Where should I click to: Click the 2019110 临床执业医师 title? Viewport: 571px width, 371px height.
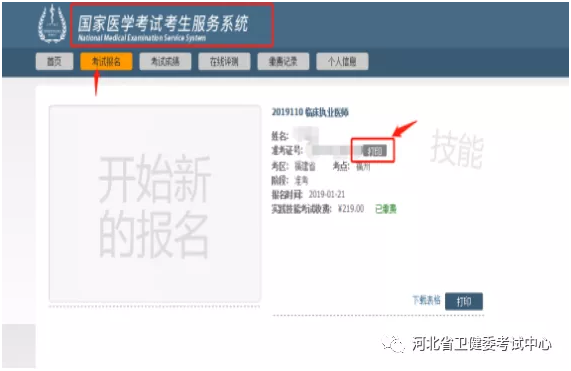pyautogui.click(x=310, y=112)
